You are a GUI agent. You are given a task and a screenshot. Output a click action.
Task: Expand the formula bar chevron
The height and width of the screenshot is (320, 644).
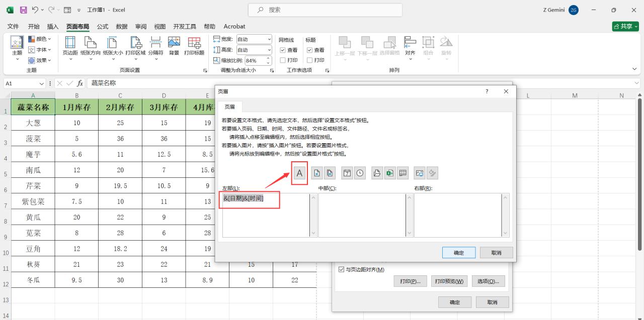[637, 83]
